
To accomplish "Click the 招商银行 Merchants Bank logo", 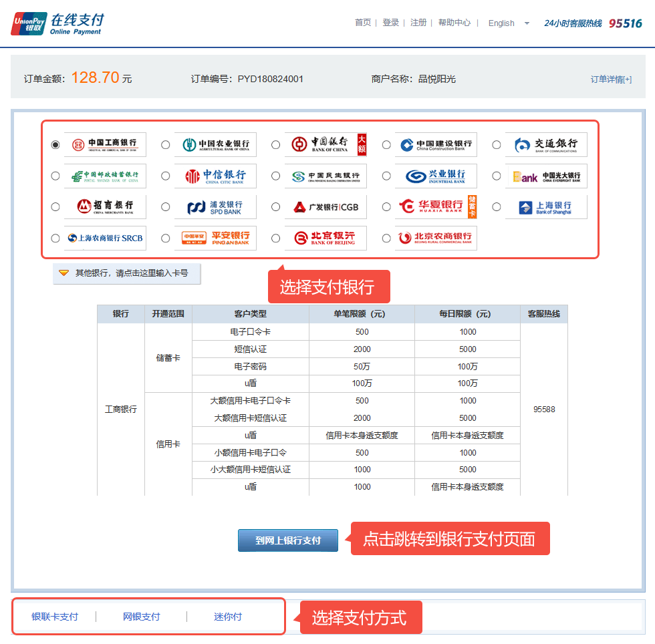I will 106,206.
